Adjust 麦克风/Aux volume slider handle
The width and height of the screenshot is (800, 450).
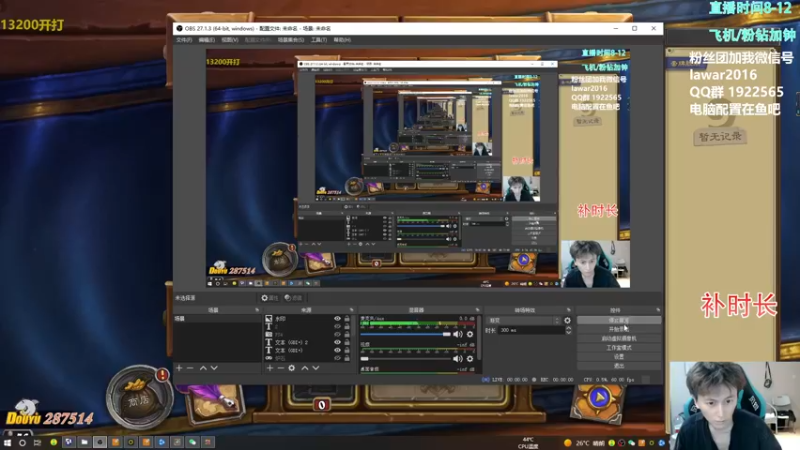tap(447, 334)
